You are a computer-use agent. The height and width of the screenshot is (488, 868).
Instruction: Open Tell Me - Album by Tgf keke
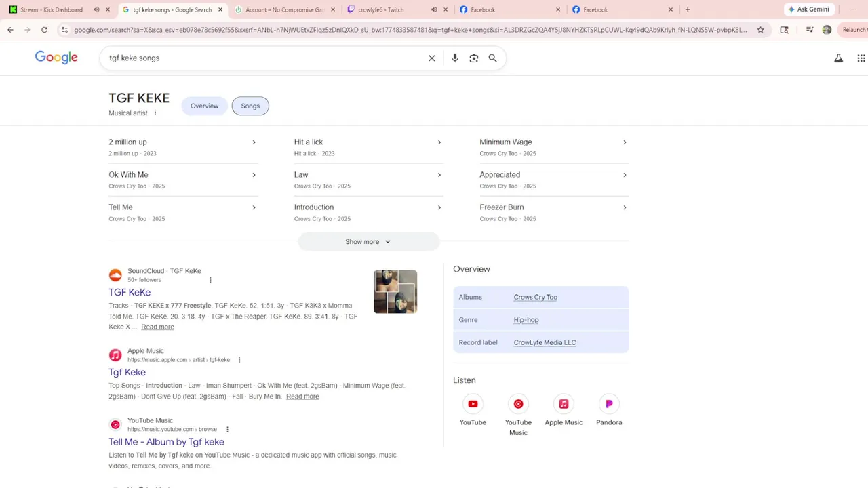166,442
